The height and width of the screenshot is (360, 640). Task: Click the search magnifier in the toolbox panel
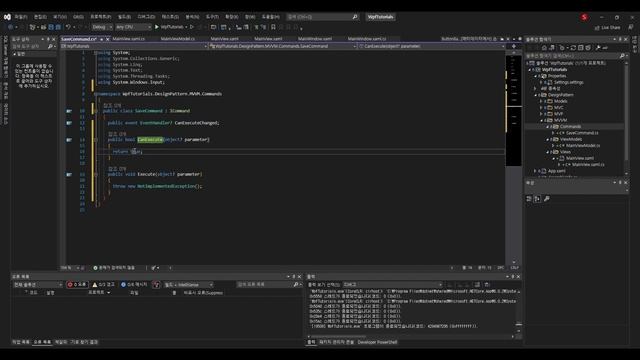(50, 47)
